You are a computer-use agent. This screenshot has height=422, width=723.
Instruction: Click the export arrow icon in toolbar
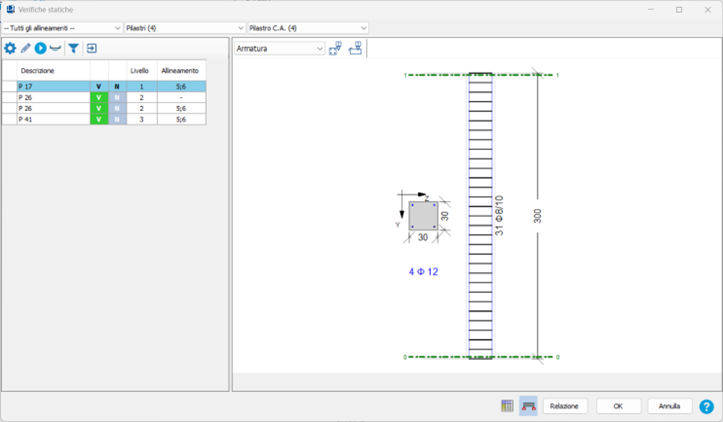point(91,48)
